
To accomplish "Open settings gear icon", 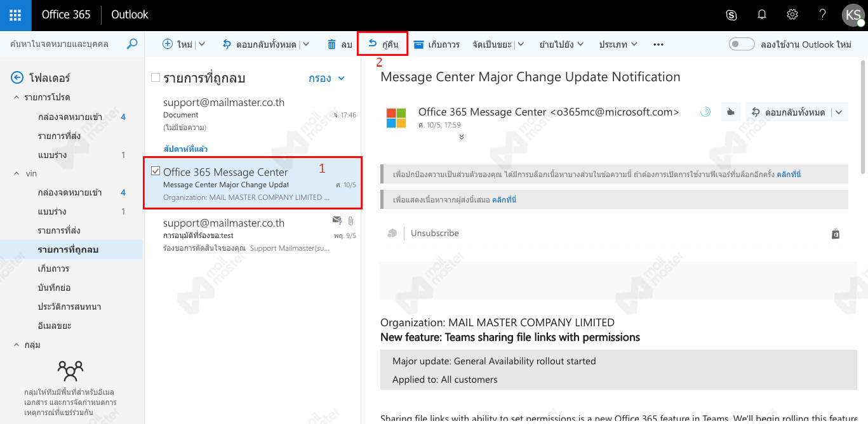I will [792, 15].
